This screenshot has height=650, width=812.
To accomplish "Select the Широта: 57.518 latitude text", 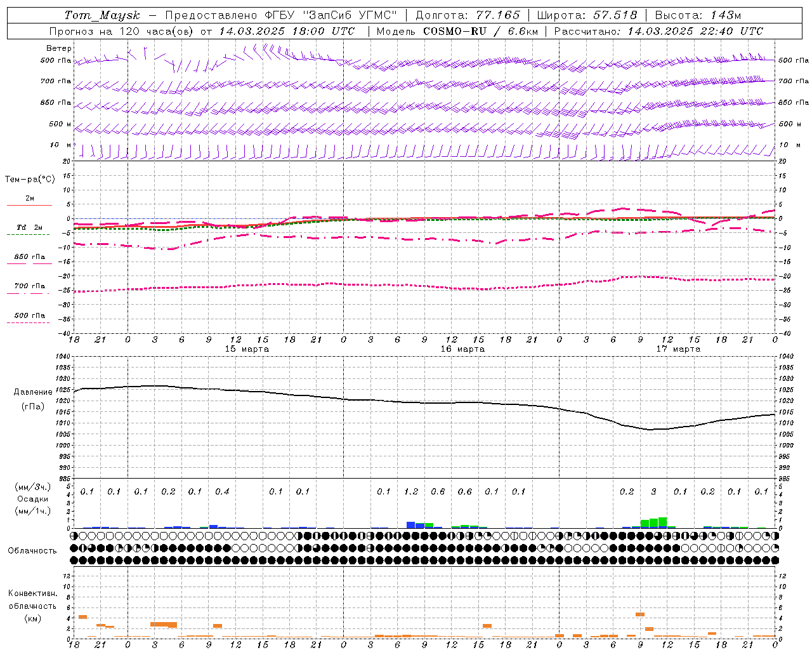I will (587, 15).
